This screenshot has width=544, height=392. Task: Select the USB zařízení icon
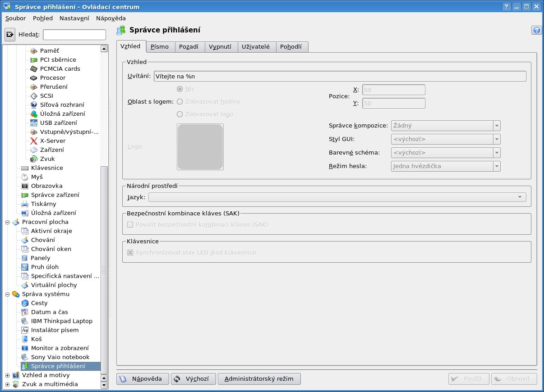33,123
